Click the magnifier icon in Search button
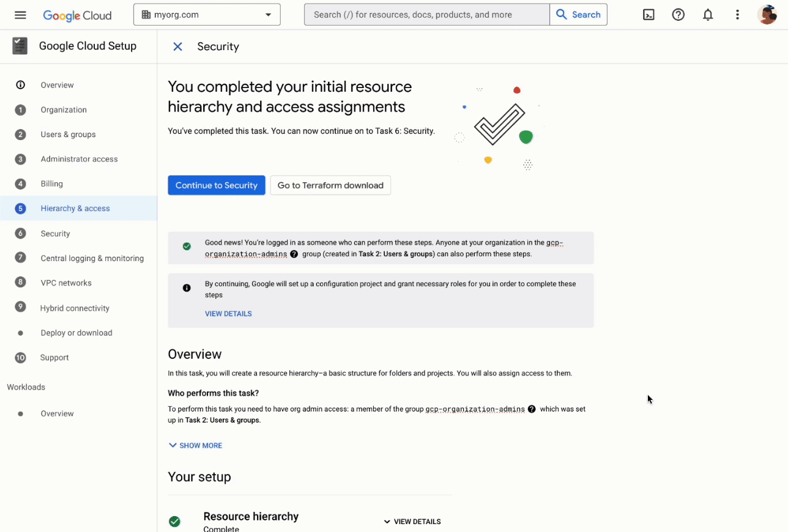The image size is (788, 532). point(561,15)
